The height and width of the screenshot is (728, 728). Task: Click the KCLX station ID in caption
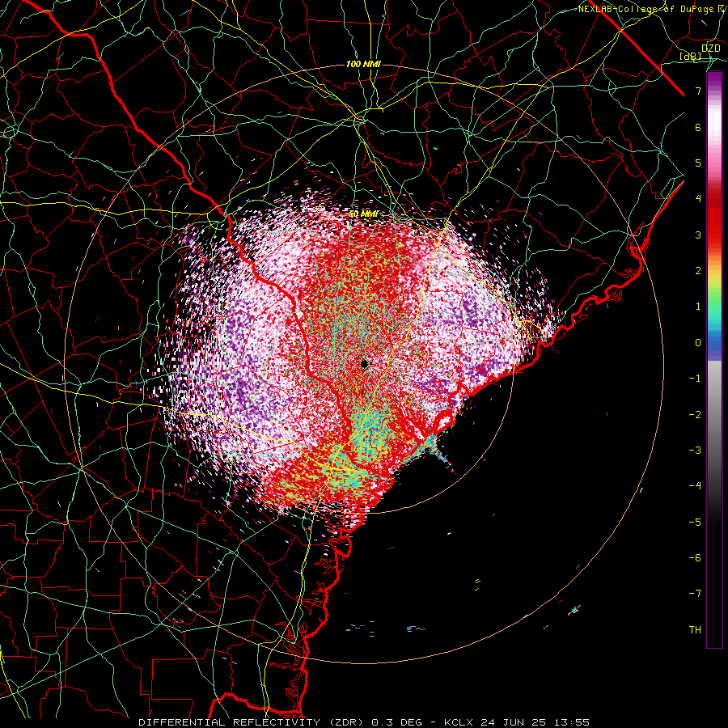(x=459, y=722)
